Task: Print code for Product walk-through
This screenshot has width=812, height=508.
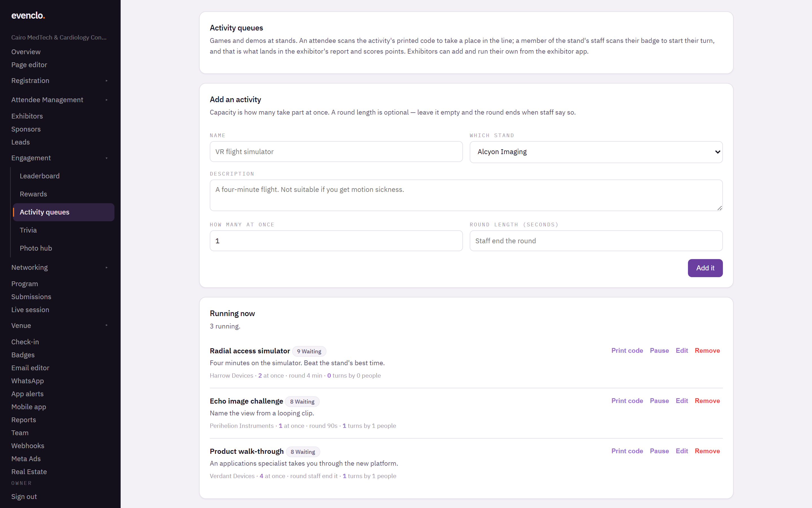Action: coord(627,451)
